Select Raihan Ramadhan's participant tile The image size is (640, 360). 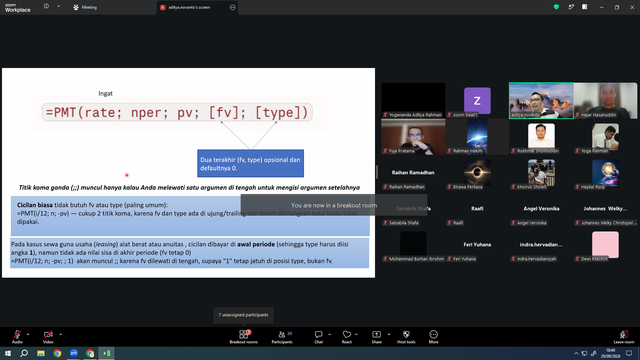tap(413, 172)
